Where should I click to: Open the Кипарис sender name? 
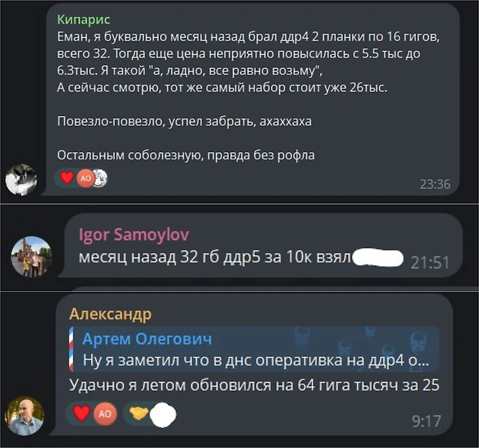83,20
